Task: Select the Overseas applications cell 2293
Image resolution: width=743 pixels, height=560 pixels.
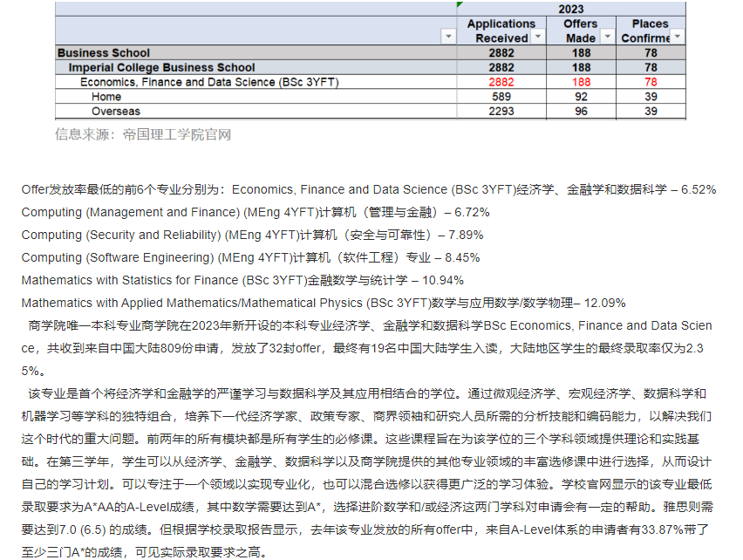Action: click(x=501, y=112)
